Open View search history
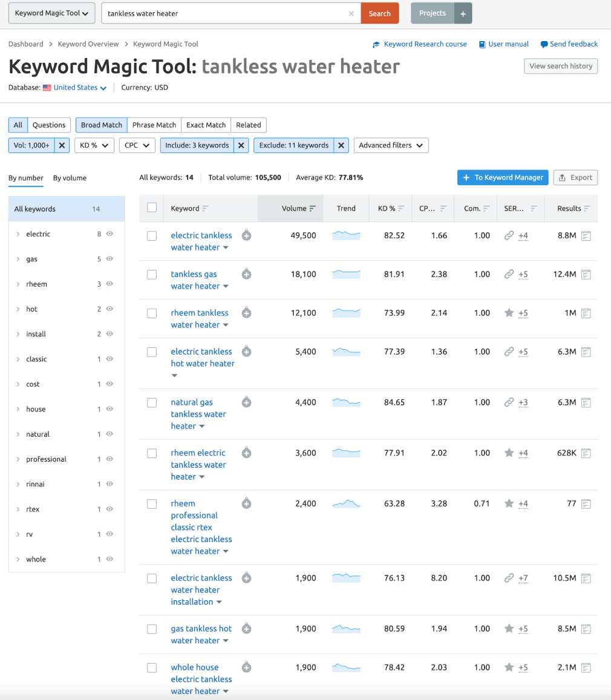Image resolution: width=611 pixels, height=700 pixels. pyautogui.click(x=560, y=66)
